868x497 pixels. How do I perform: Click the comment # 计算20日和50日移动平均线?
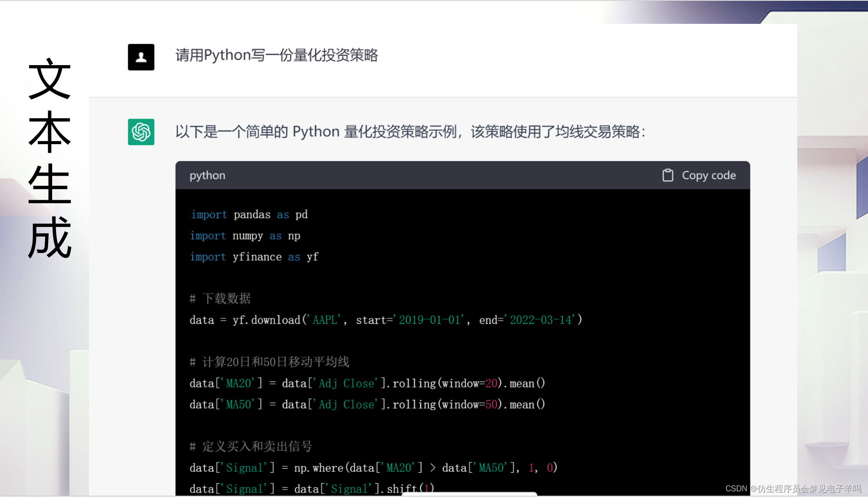tap(269, 362)
